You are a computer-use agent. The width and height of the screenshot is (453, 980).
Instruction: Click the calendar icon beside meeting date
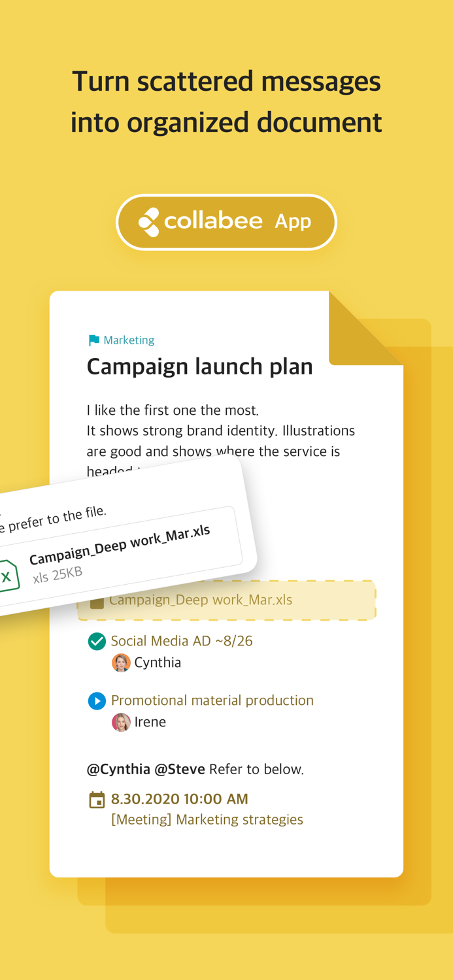tap(97, 800)
